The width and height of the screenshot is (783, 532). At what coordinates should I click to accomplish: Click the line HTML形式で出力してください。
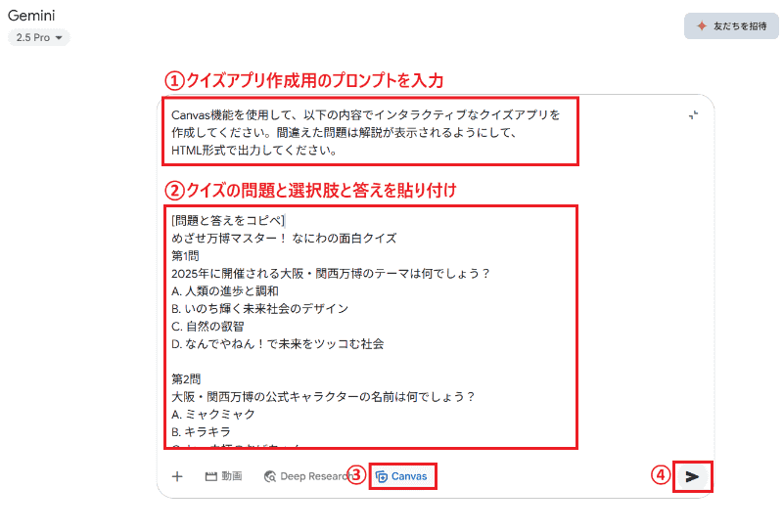pyautogui.click(x=254, y=151)
